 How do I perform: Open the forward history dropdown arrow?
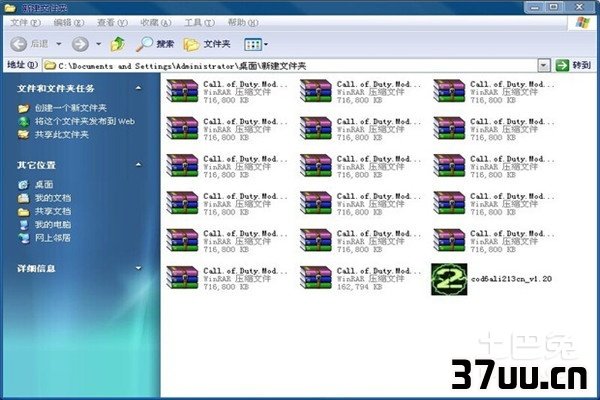click(98, 44)
